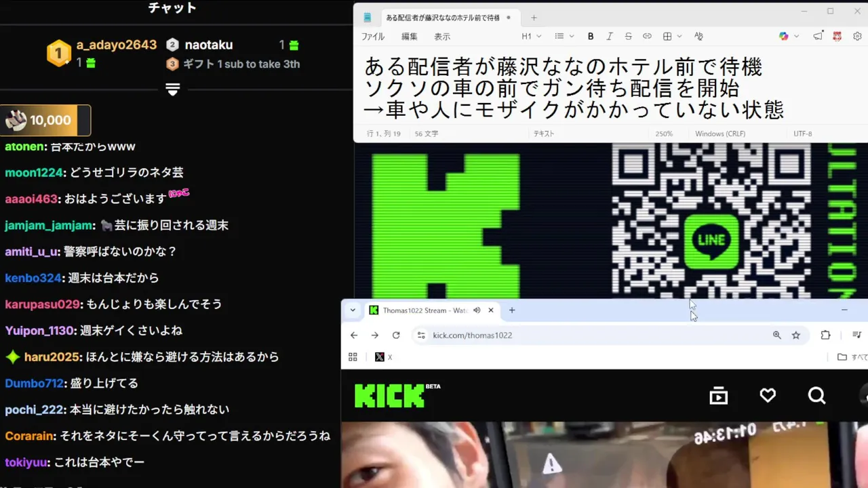Open the Kick following video icon
Image resolution: width=868 pixels, height=488 pixels.
click(x=718, y=396)
